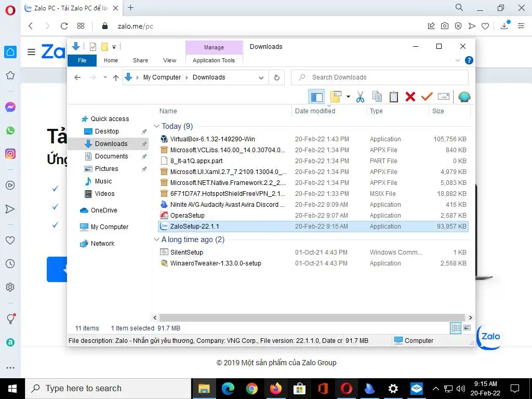Open the Home ribbon tab
532x399 pixels.
111,60
